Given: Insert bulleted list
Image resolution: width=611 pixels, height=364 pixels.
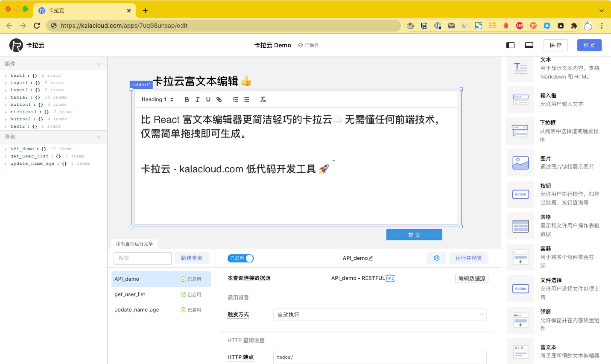Looking at the screenshot, I should pyautogui.click(x=246, y=99).
